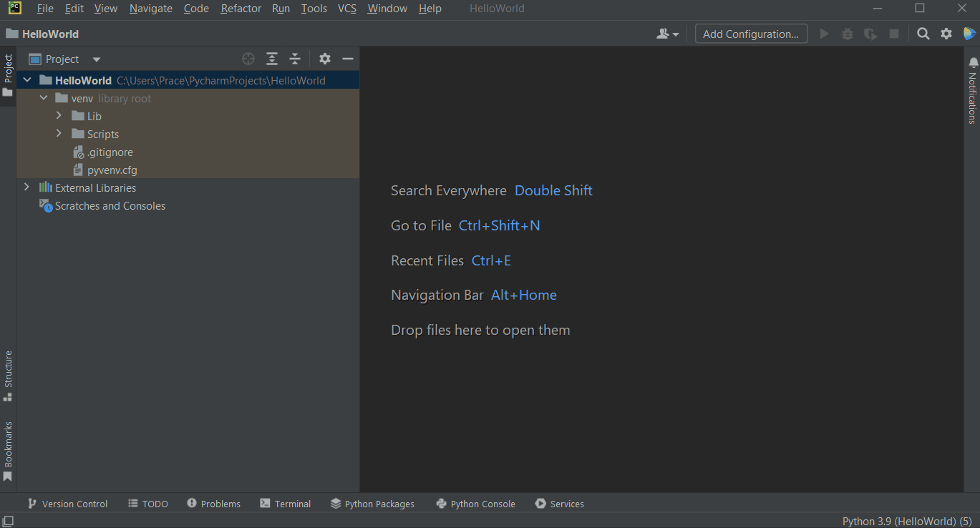Click the Select Opened File crosshair icon
This screenshot has height=528, width=980.
(x=248, y=59)
